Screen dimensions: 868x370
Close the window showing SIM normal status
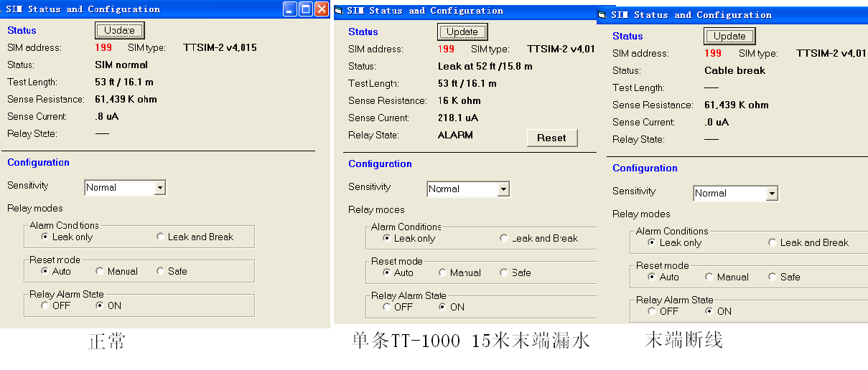pyautogui.click(x=322, y=9)
